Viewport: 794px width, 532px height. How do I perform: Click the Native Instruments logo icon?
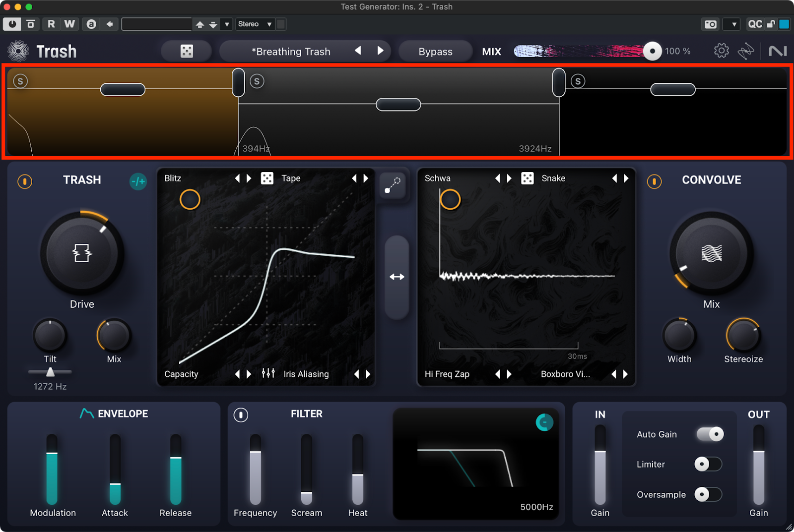777,51
